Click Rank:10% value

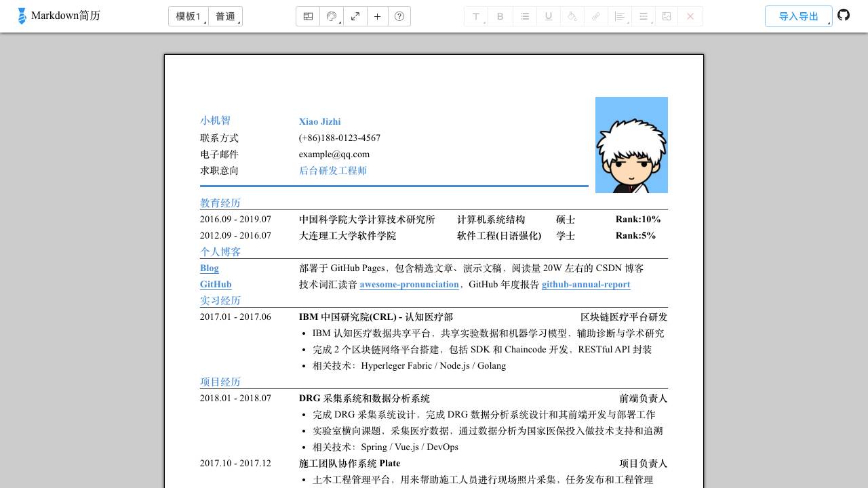pos(638,220)
